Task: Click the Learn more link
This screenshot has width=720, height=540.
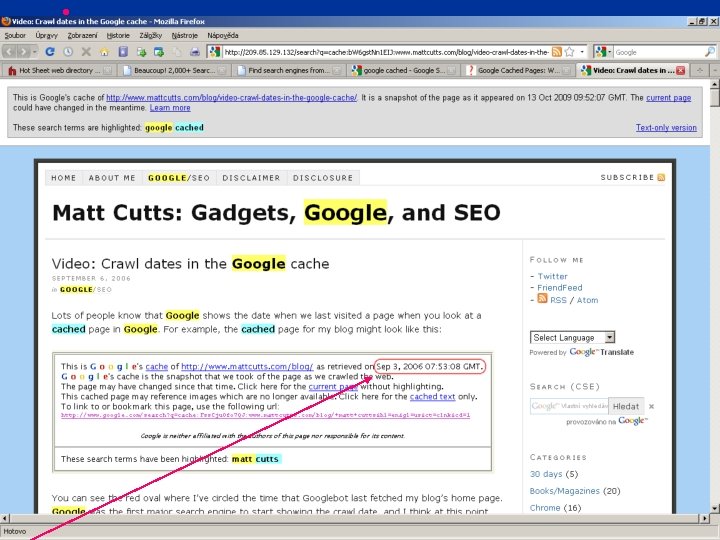Action: 169,107
